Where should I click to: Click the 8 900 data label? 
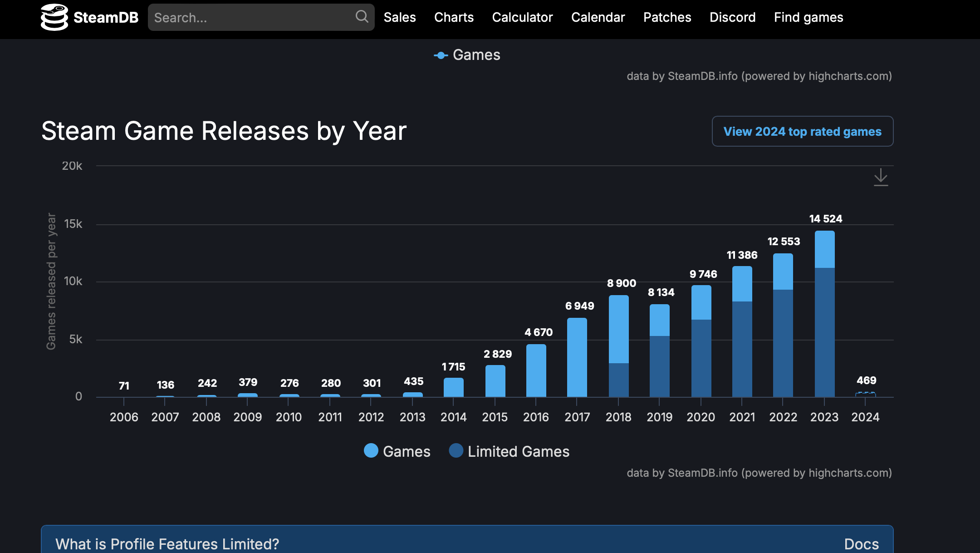pyautogui.click(x=622, y=283)
